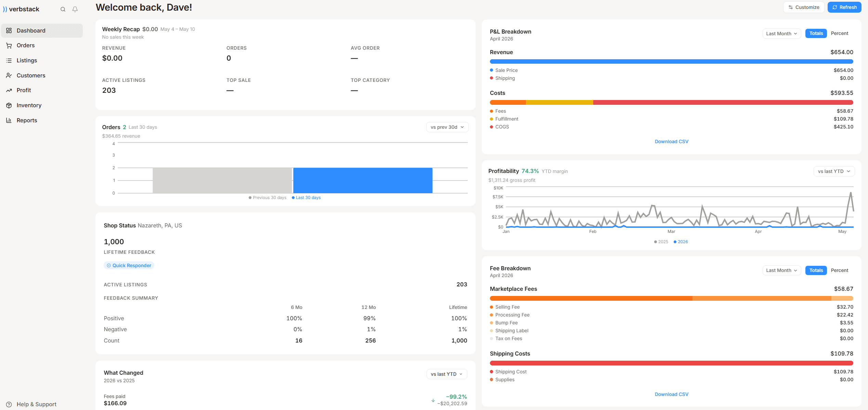
Task: Click orange Selling Fee segment of Marketplace bar
Action: (591, 298)
